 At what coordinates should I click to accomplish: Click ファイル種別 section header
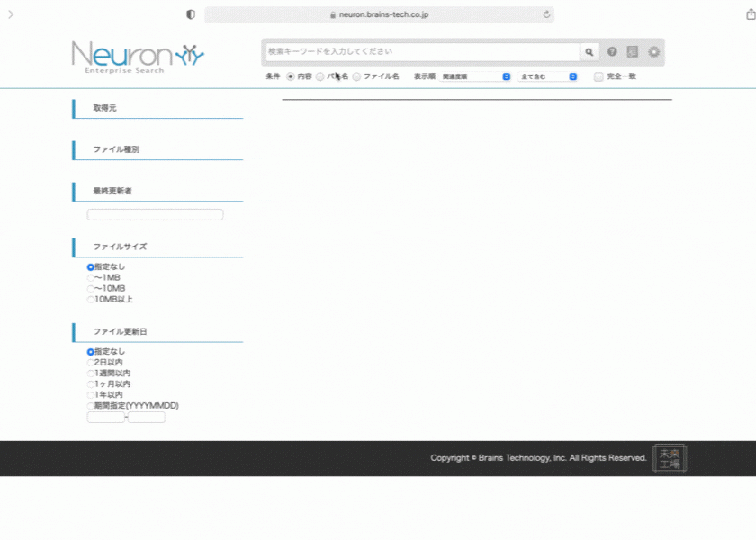[x=157, y=150]
